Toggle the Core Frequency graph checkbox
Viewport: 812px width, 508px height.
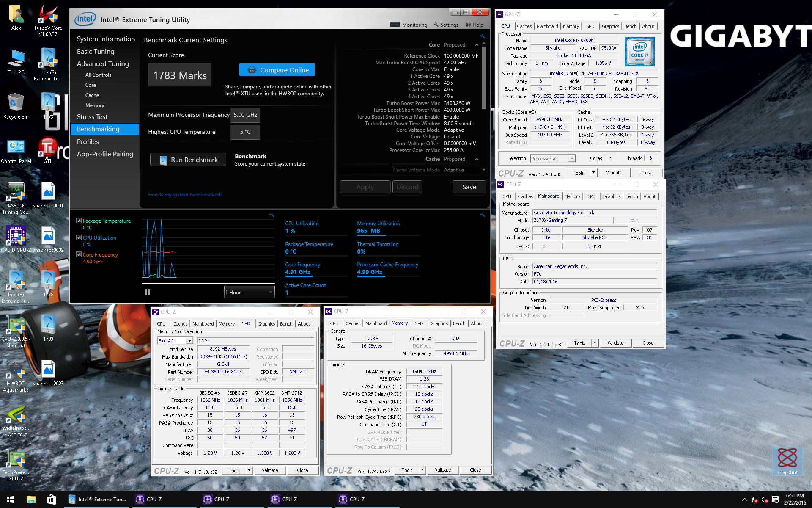79,254
